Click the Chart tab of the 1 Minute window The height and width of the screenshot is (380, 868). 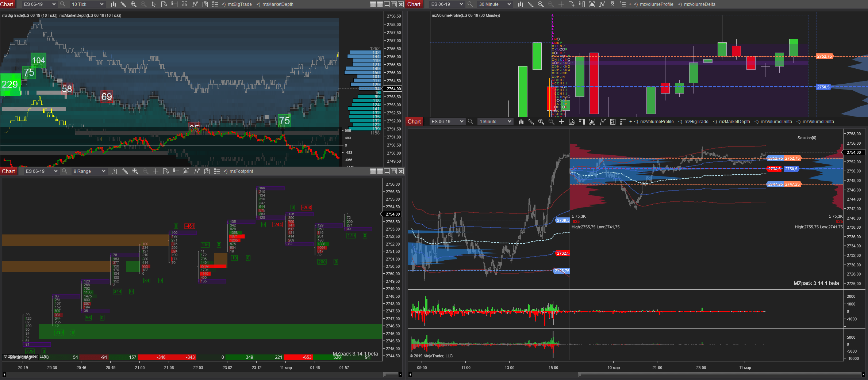[x=415, y=122]
